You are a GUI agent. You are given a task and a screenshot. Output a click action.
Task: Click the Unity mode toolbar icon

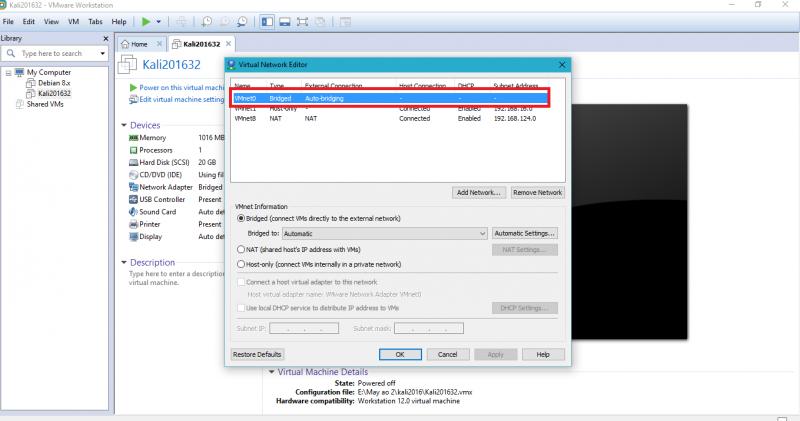click(x=320, y=21)
